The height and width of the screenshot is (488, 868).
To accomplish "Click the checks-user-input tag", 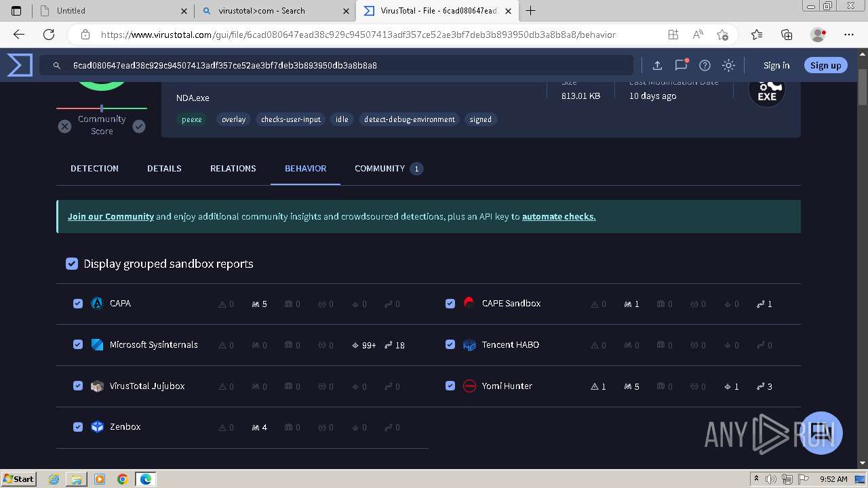I will click(291, 119).
